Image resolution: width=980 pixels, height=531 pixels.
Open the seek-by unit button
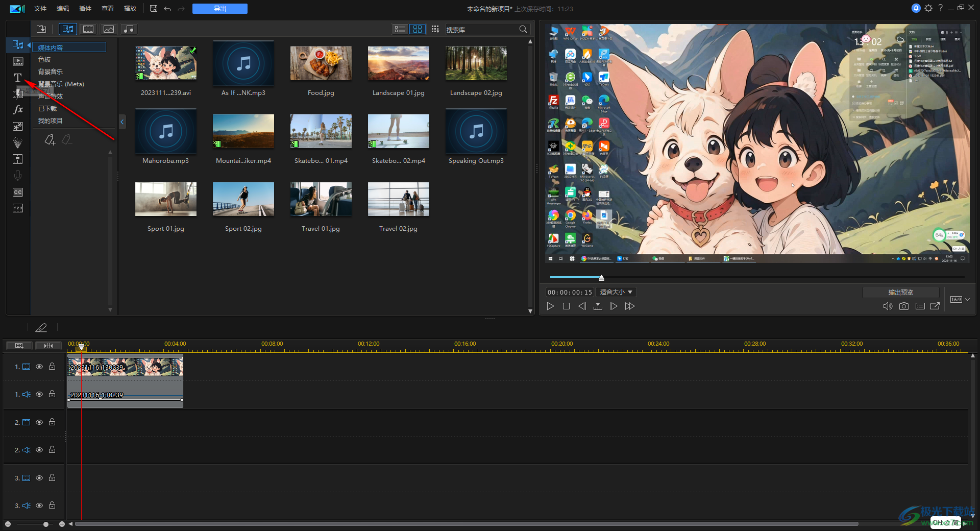pyautogui.click(x=598, y=306)
